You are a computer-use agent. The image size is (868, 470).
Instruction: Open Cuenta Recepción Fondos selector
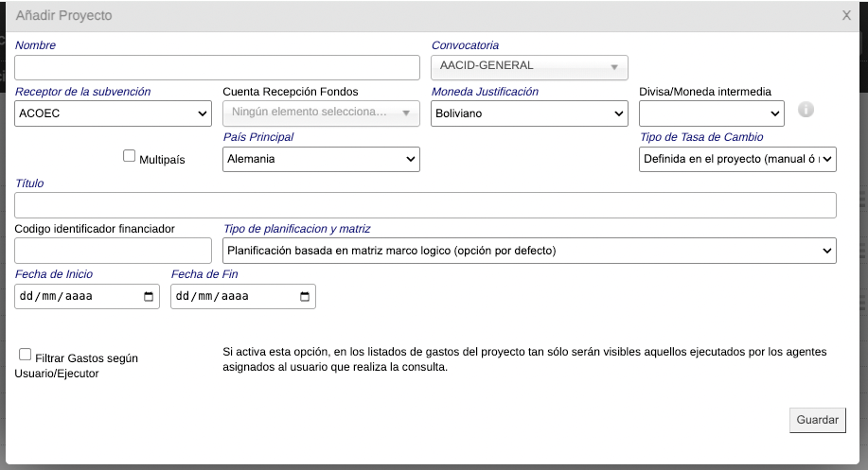(x=321, y=113)
